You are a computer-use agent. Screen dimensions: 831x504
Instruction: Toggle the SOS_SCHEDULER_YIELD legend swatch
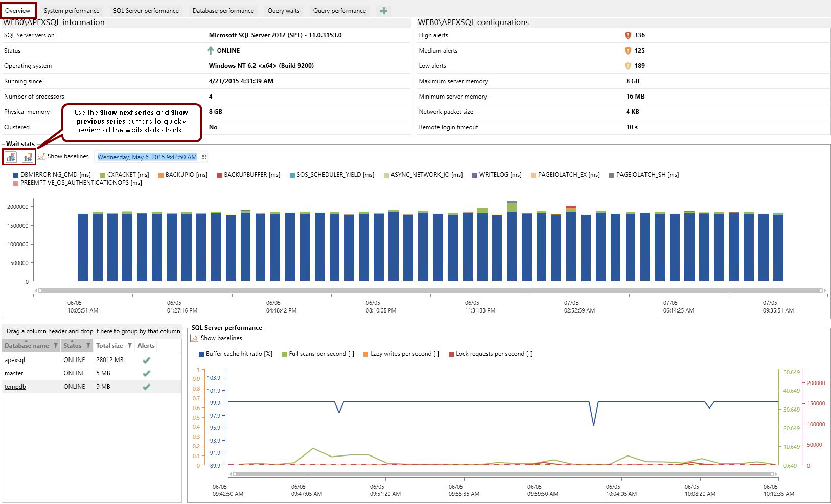(292, 175)
